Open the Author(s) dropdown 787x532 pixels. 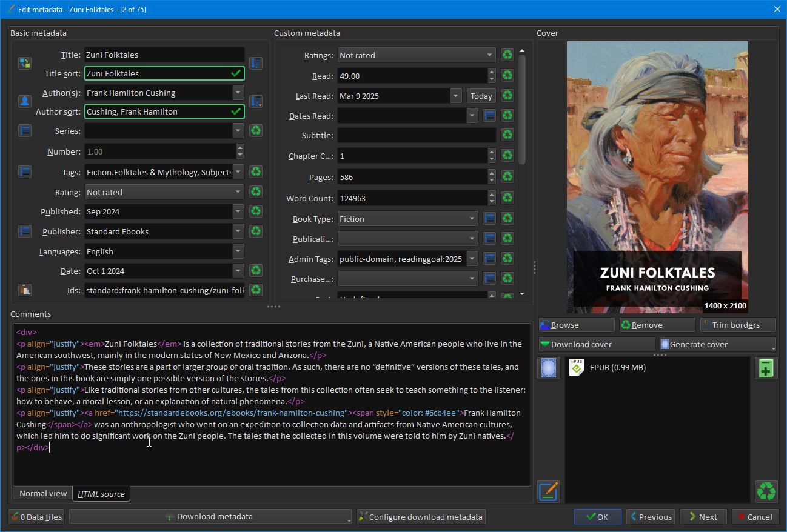click(x=238, y=93)
